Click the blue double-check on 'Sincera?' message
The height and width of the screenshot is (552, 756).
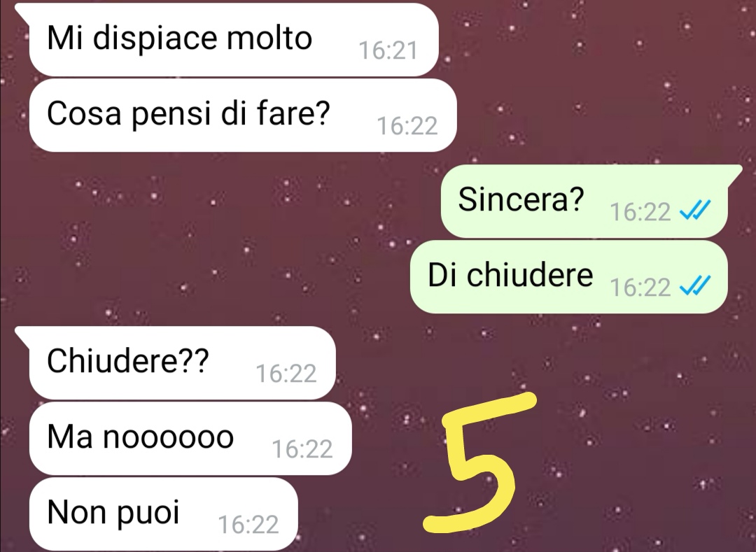pyautogui.click(x=695, y=210)
